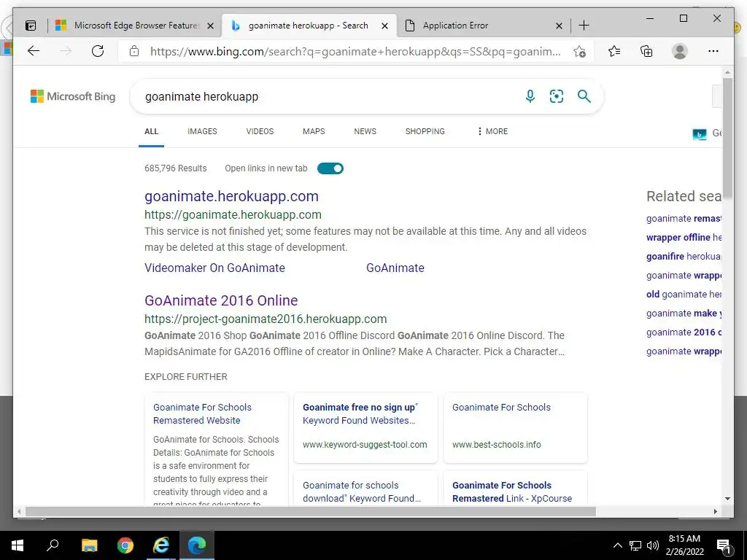Image resolution: width=747 pixels, height=560 pixels.
Task: Switch to Microsoft Edge Browser Features tab
Action: pos(136,26)
